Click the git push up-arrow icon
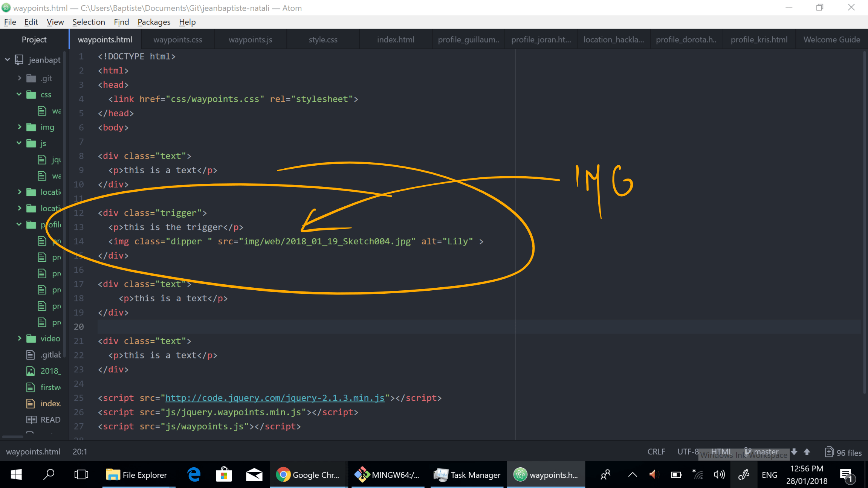 (x=807, y=451)
